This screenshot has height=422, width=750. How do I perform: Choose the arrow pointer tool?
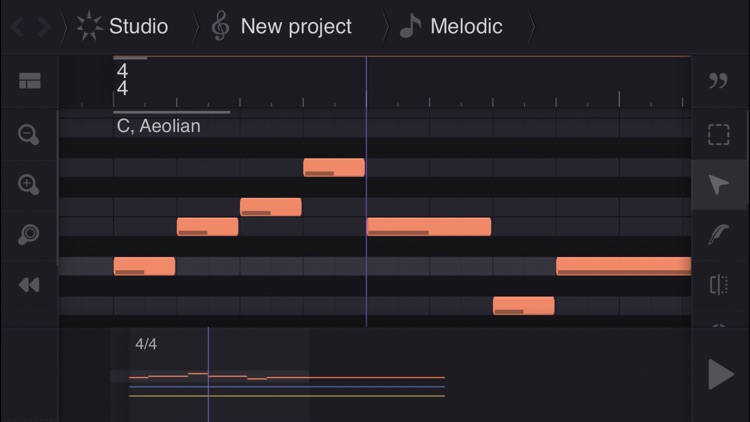[x=718, y=184]
